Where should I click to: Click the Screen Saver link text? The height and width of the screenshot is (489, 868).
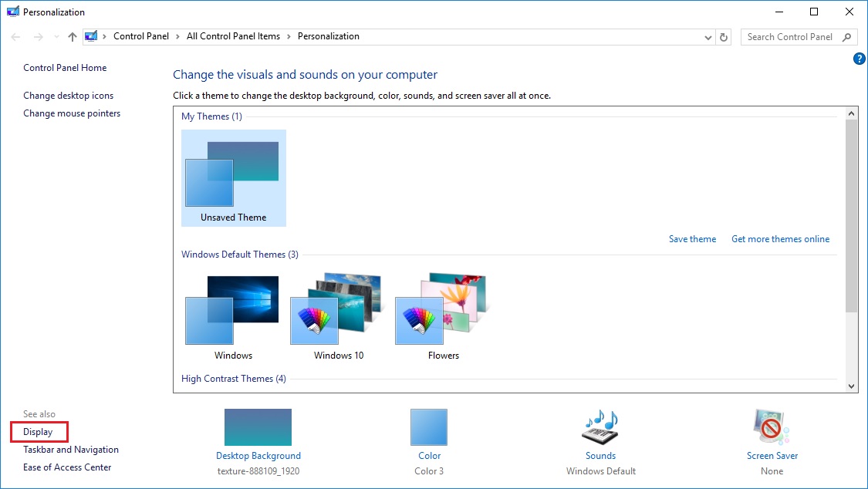point(772,455)
